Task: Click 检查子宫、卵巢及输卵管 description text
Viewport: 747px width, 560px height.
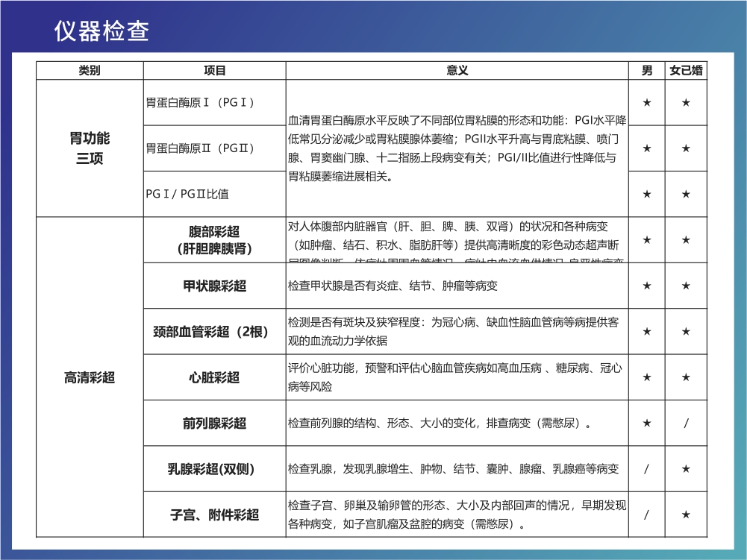Action: (457, 515)
